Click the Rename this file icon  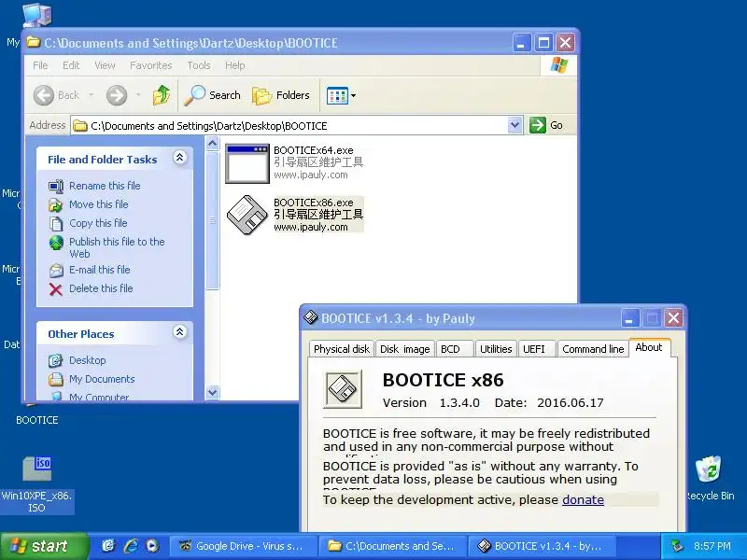[56, 186]
